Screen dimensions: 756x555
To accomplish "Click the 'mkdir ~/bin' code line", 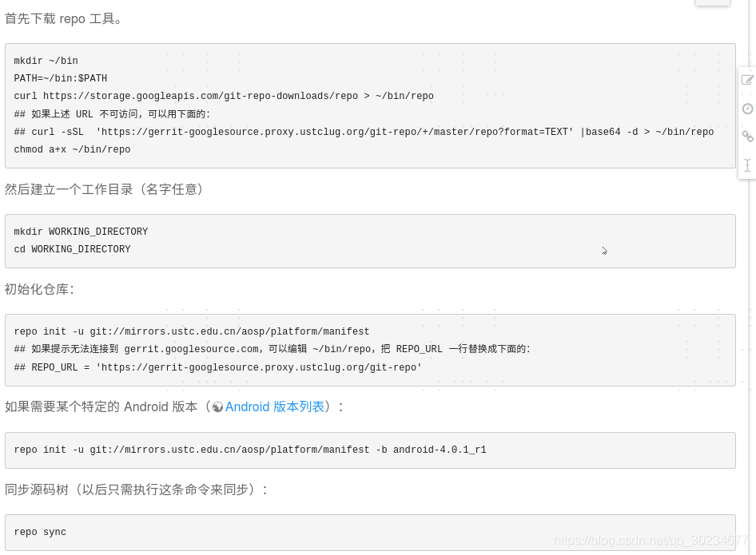I will tap(46, 61).
